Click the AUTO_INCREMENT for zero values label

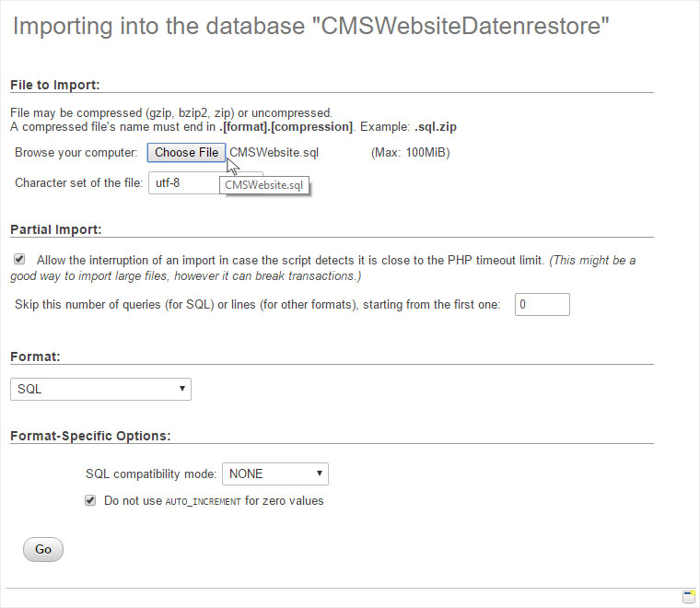[214, 501]
